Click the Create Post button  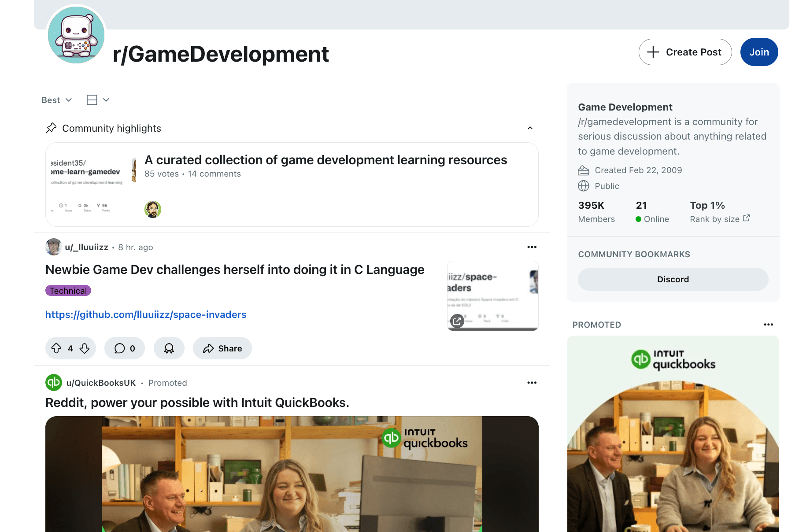pos(685,52)
